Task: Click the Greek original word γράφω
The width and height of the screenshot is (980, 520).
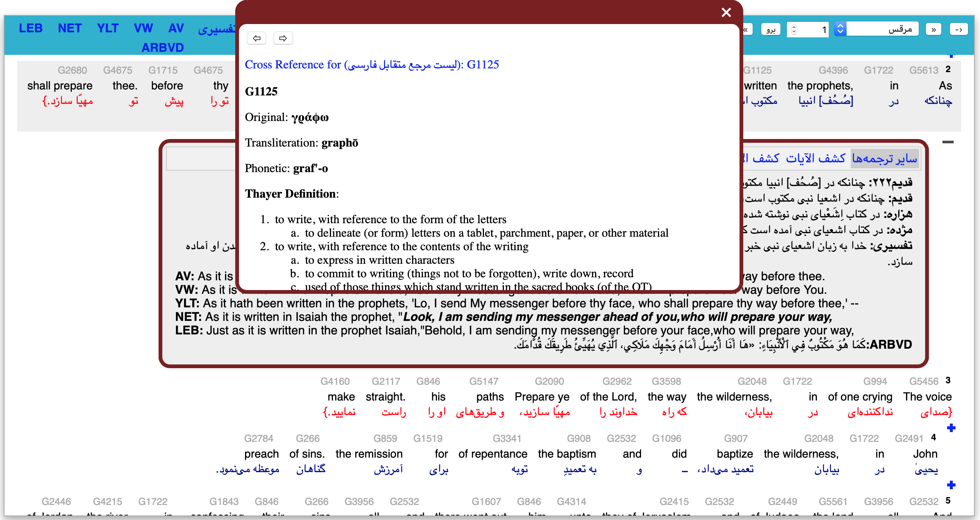Action: [x=310, y=117]
